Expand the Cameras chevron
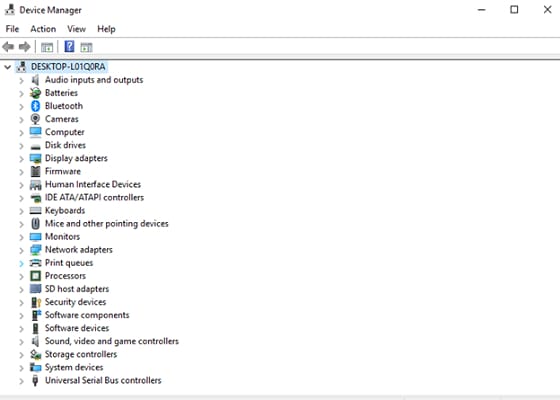 [x=21, y=120]
